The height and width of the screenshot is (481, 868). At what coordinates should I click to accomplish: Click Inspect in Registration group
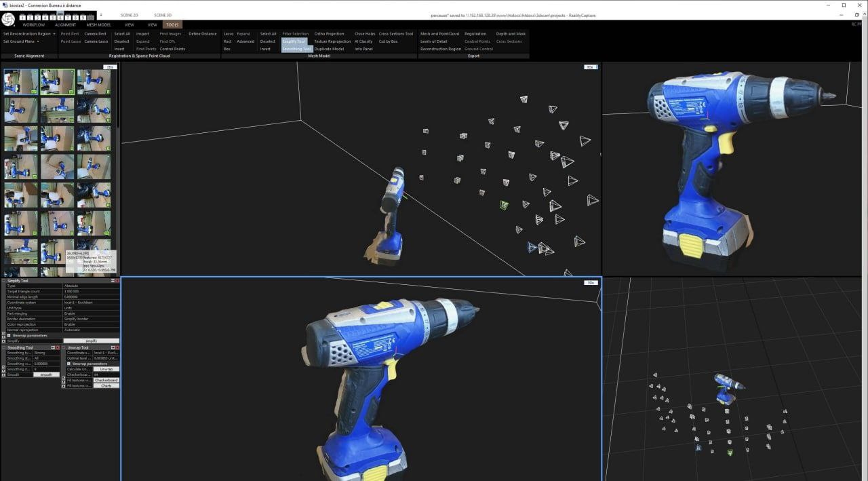click(x=142, y=34)
